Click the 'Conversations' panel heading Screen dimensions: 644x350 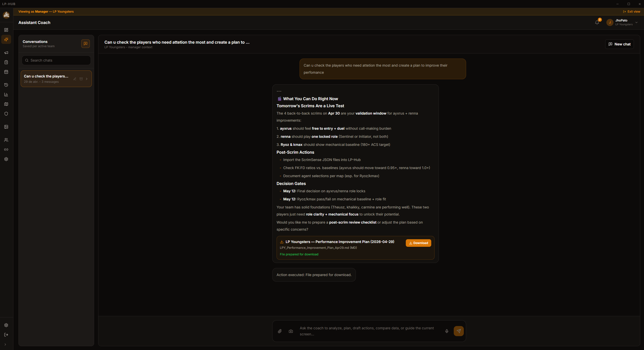point(35,42)
